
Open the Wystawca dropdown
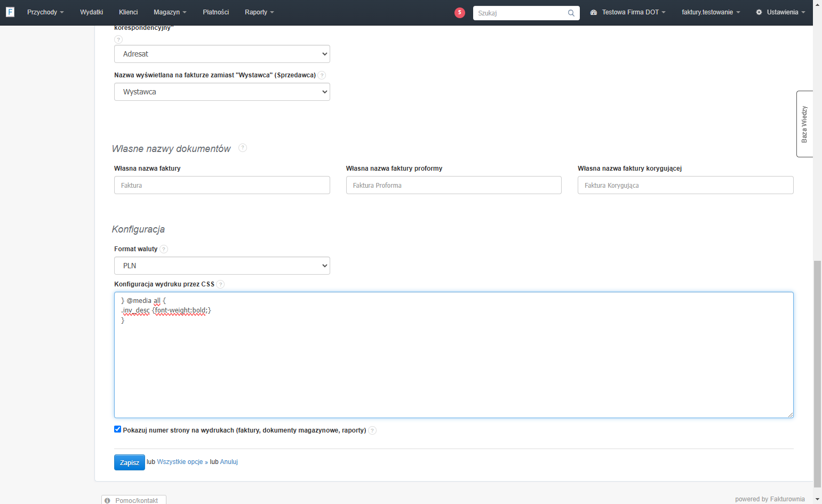pos(222,92)
